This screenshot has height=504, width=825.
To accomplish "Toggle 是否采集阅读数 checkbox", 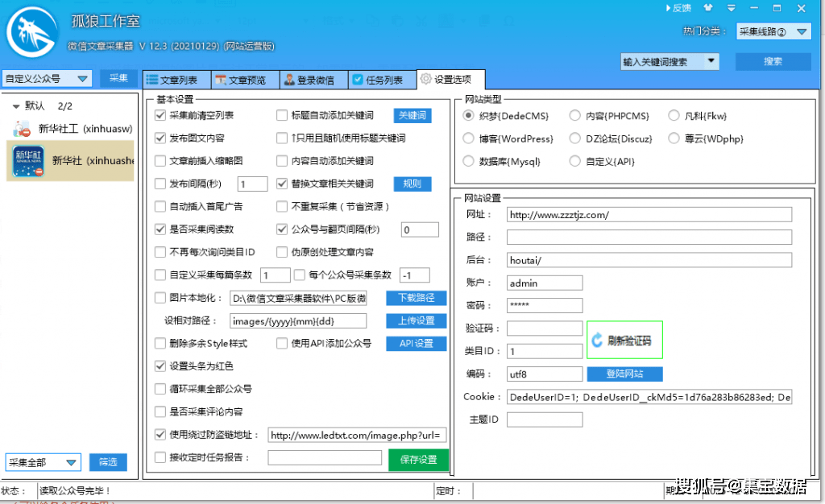I will (x=160, y=229).
